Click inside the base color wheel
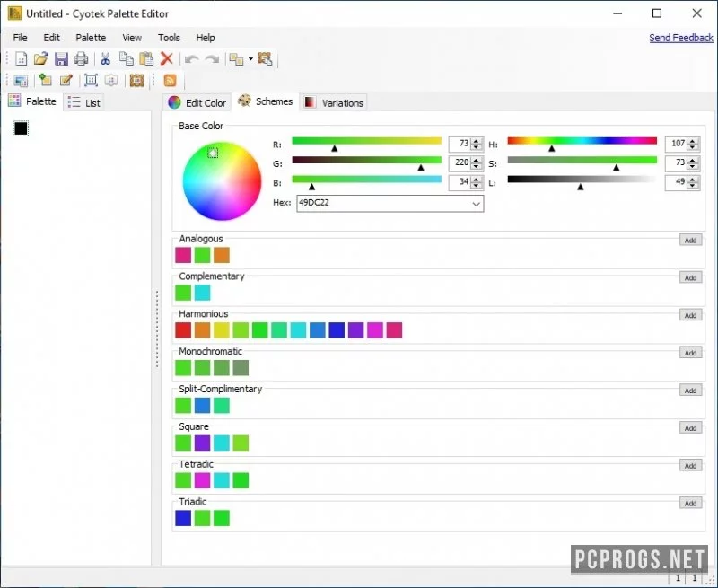This screenshot has width=718, height=588. 222,181
